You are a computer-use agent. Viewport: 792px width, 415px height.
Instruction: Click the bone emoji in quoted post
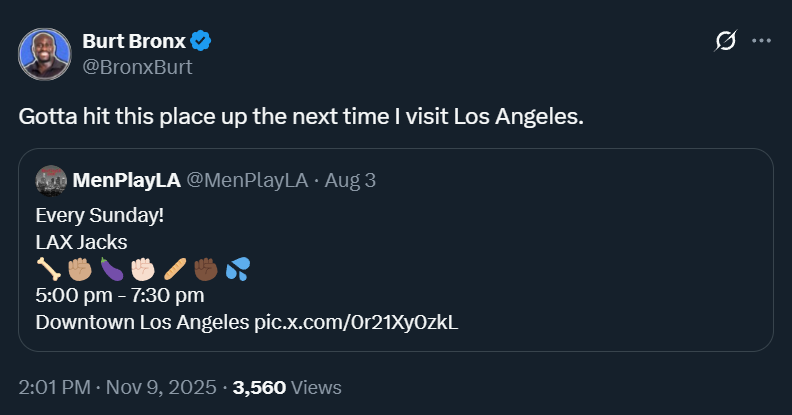(x=47, y=269)
